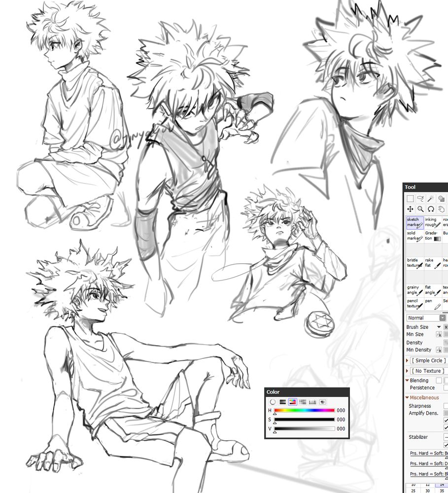Click the Value brightness slider bar
The image size is (448, 493).
304,428
